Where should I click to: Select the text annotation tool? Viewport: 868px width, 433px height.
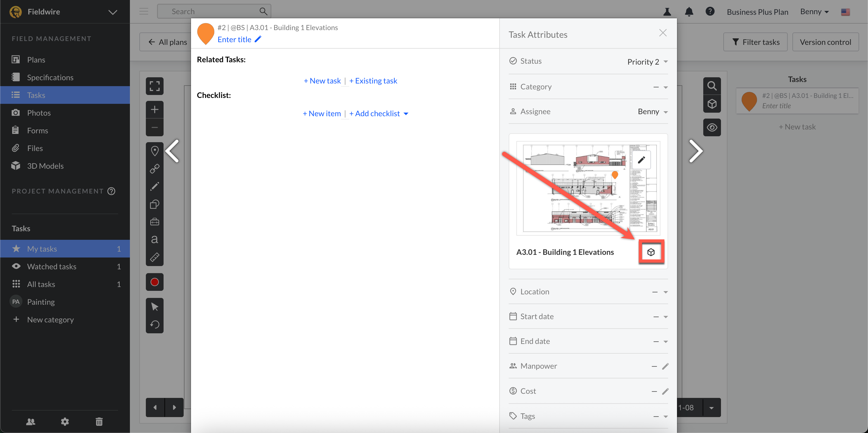(x=154, y=240)
